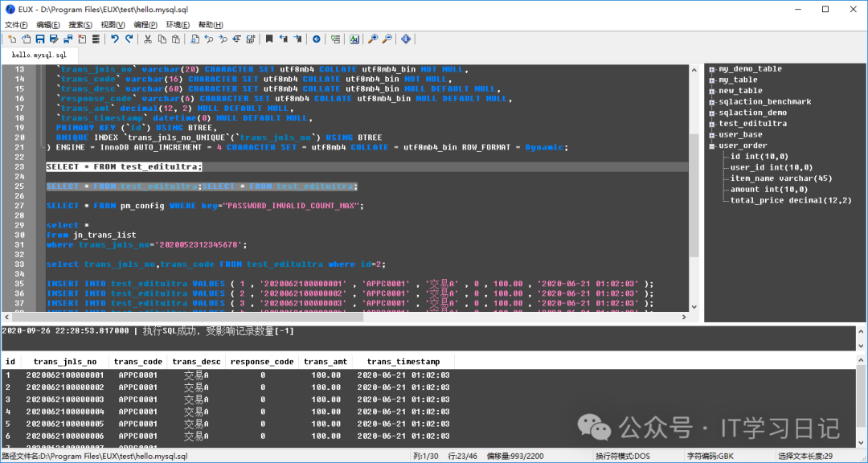Select the item_name varchar(45) field
This screenshot has width=868, height=463.
coord(780,178)
